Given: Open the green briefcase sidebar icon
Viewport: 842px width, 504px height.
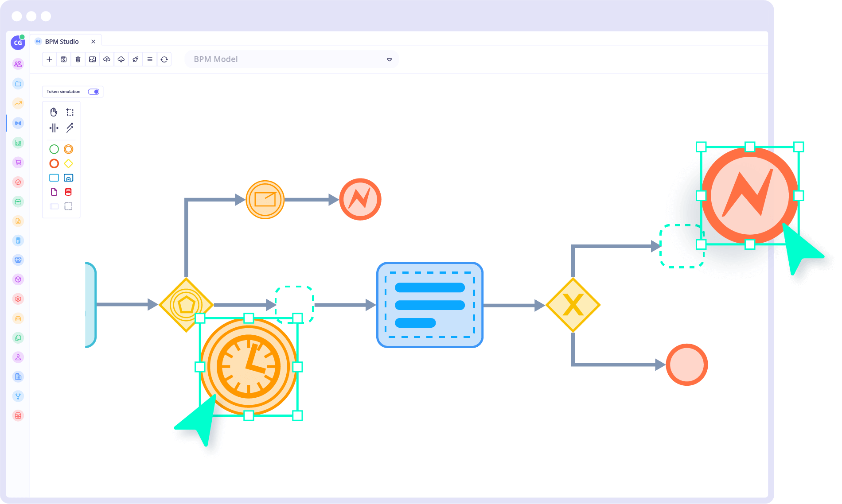Looking at the screenshot, I should [x=18, y=202].
